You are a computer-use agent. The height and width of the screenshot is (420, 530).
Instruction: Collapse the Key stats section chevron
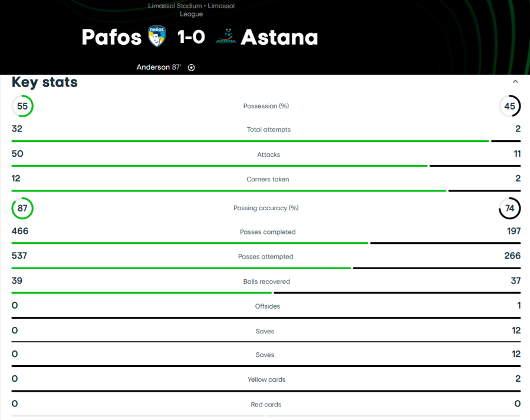(x=515, y=81)
